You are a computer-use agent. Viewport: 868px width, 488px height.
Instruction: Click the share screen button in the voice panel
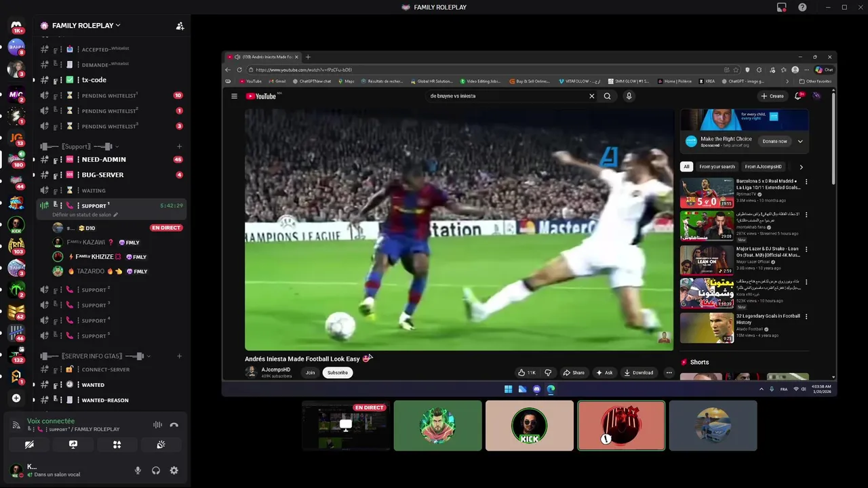click(x=73, y=445)
